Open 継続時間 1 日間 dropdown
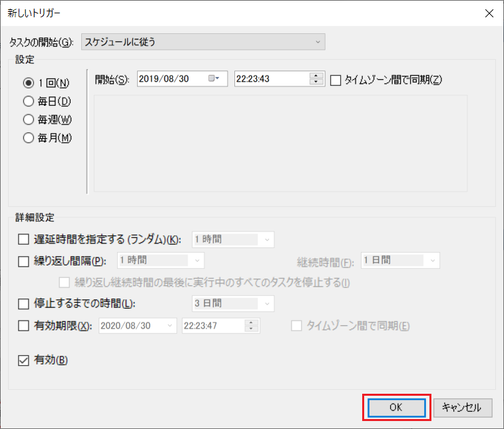Screen dimensions: 504x429 tap(400, 261)
